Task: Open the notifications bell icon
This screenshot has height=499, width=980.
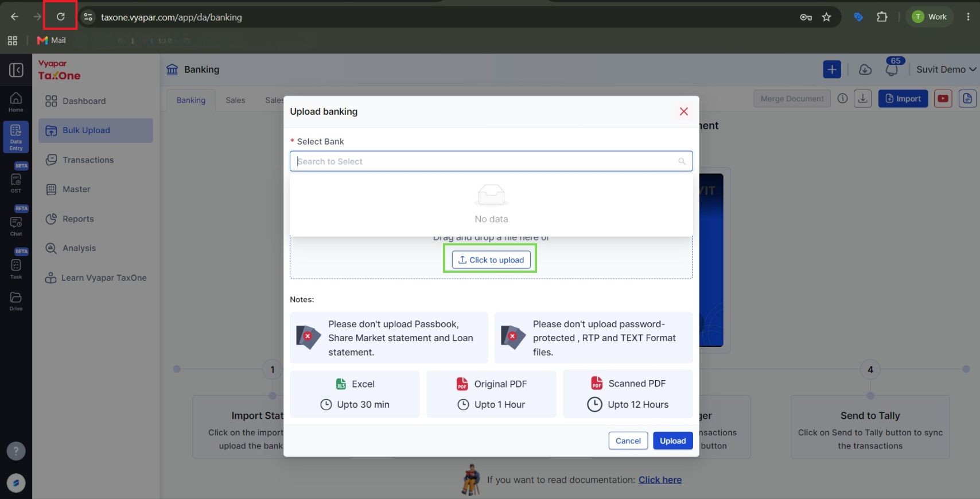Action: click(892, 69)
